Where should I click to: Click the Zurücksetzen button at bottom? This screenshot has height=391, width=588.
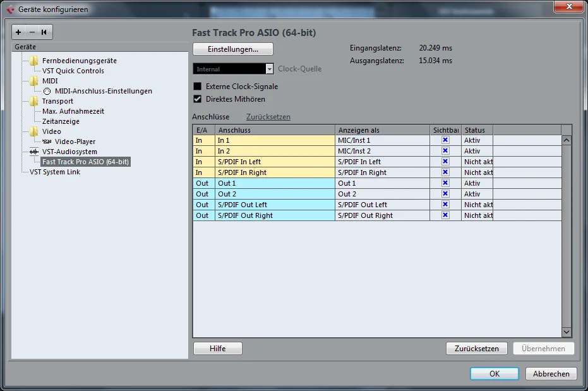coord(477,349)
